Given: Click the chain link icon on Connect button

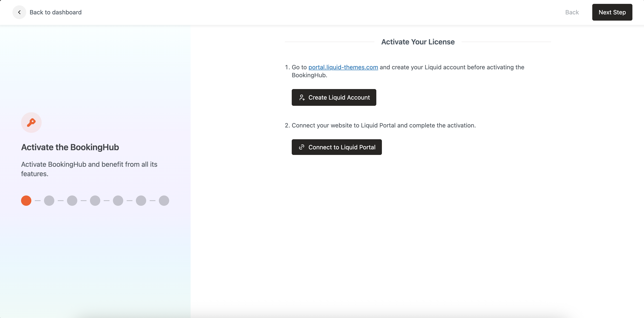Looking at the screenshot, I should 302,147.
